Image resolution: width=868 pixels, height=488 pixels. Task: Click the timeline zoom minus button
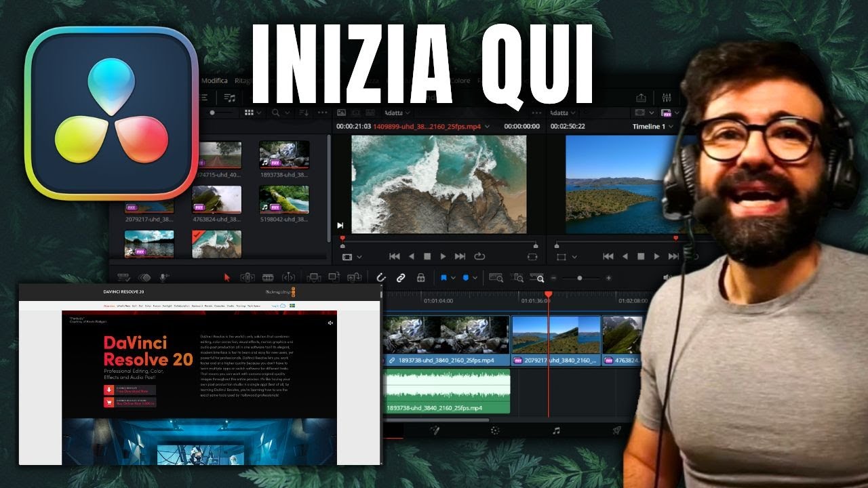click(553, 278)
